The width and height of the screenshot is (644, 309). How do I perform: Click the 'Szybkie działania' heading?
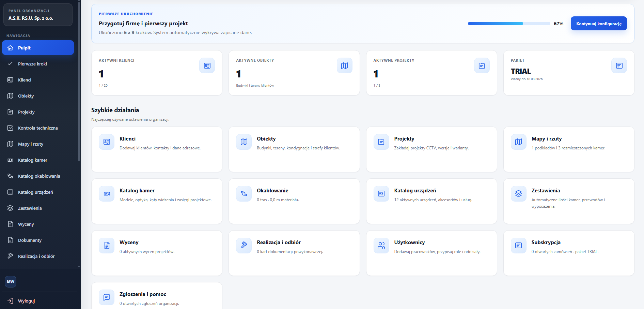point(115,110)
